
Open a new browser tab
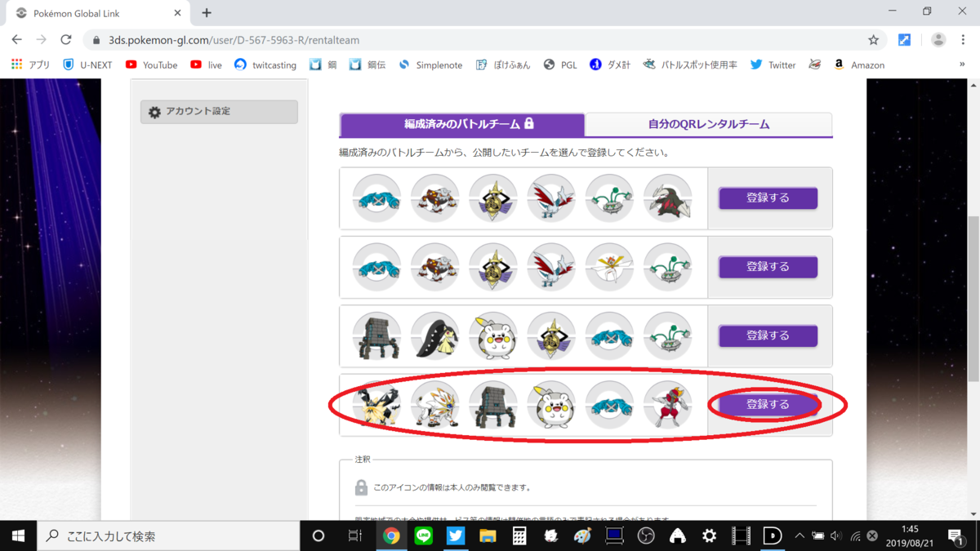click(x=207, y=13)
